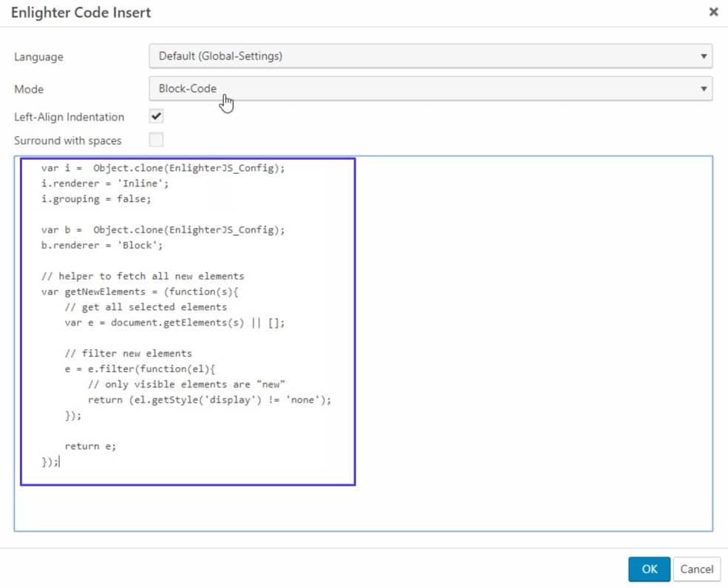The image size is (728, 588).
Task: Click the 'helper to fetch all new elements' comment
Action: pyautogui.click(x=142, y=276)
